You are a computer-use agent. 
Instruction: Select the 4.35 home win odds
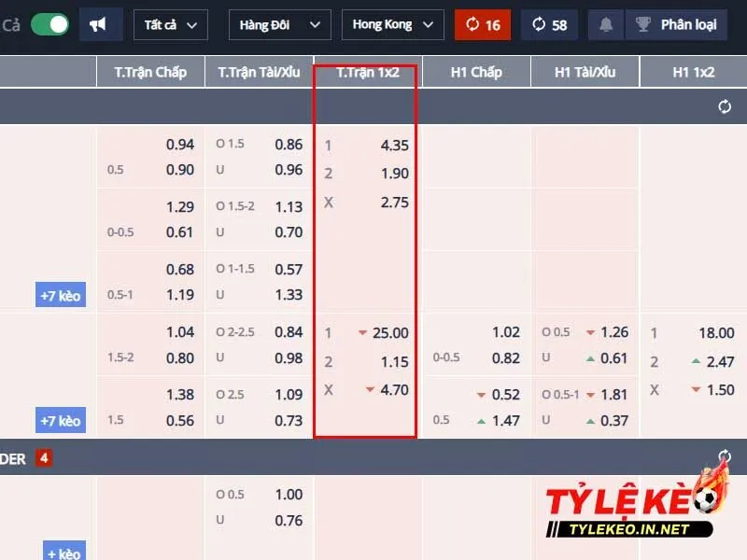coord(394,146)
